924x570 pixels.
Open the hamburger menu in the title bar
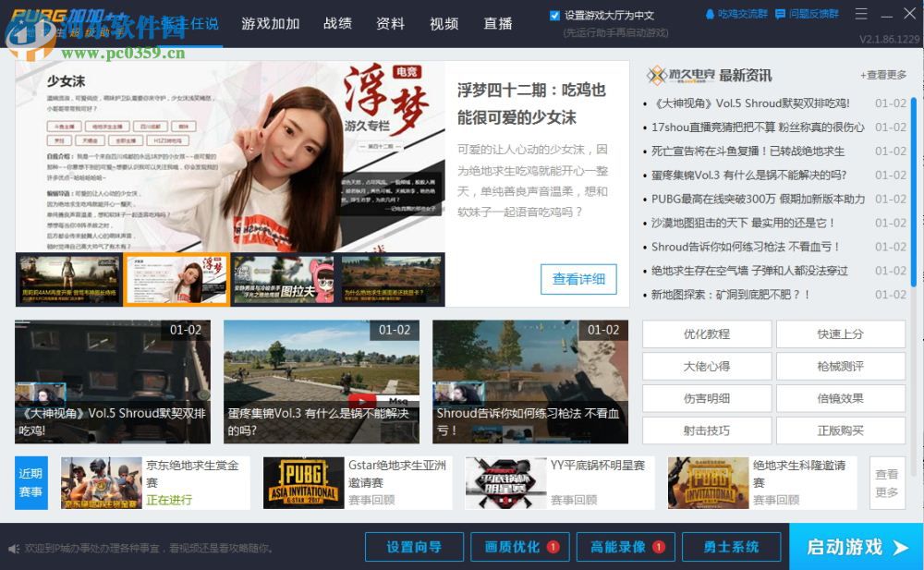[x=860, y=13]
